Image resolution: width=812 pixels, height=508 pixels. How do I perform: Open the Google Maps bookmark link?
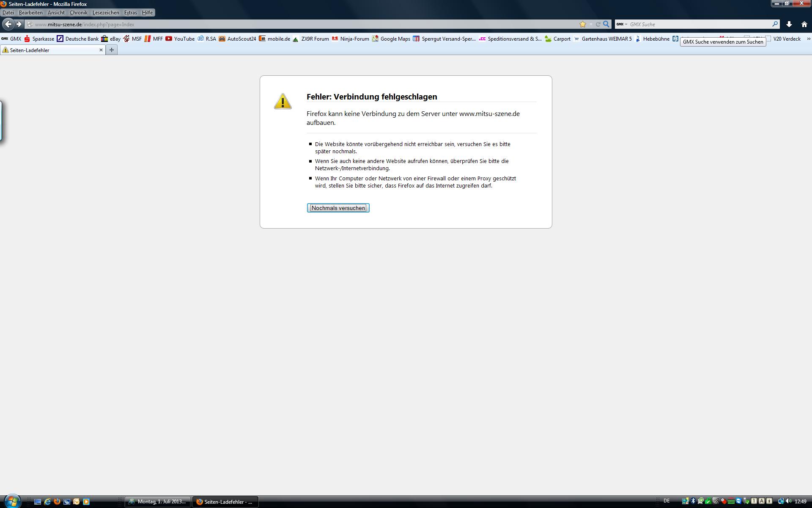[x=391, y=39]
